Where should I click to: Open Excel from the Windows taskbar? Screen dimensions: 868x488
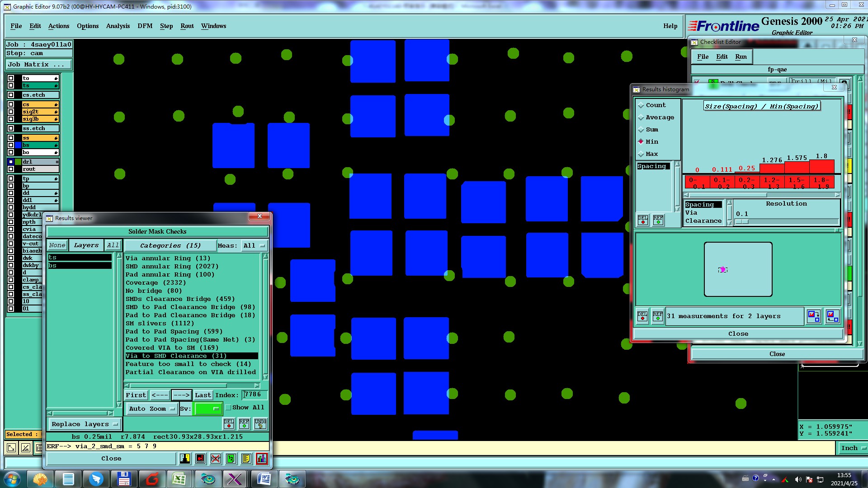coord(179,479)
